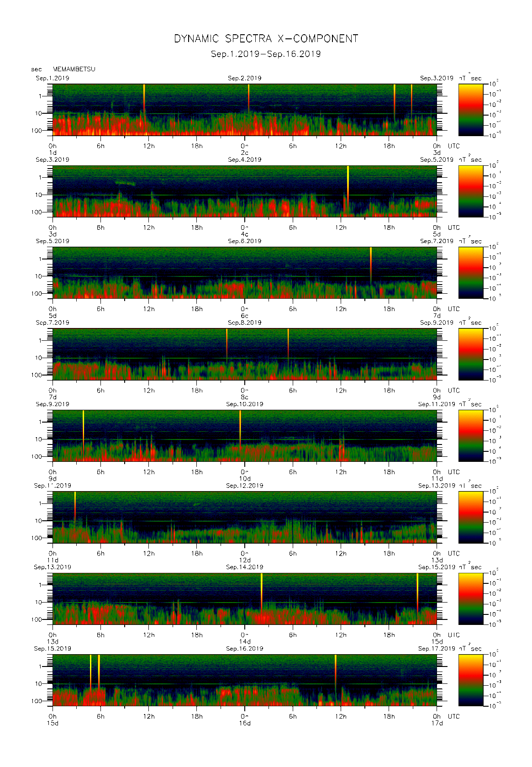
Task: Click the Sep.4.2019 date label
Action: 245,159
